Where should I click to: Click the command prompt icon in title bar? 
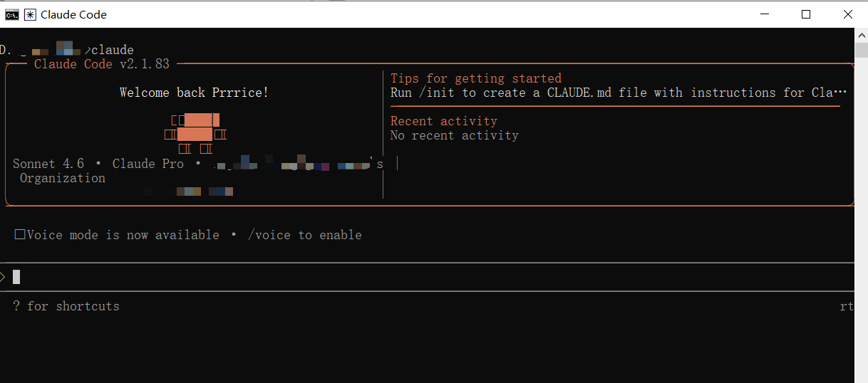pos(12,14)
